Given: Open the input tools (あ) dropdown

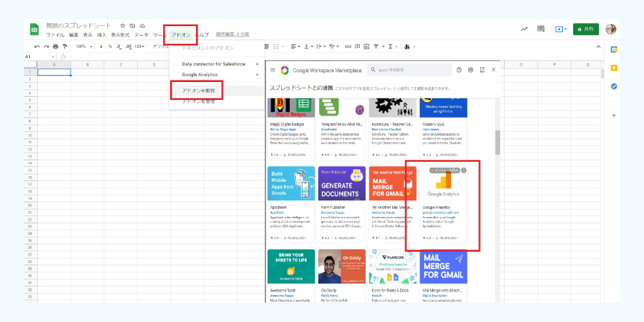Looking at the screenshot, I should coord(410,46).
